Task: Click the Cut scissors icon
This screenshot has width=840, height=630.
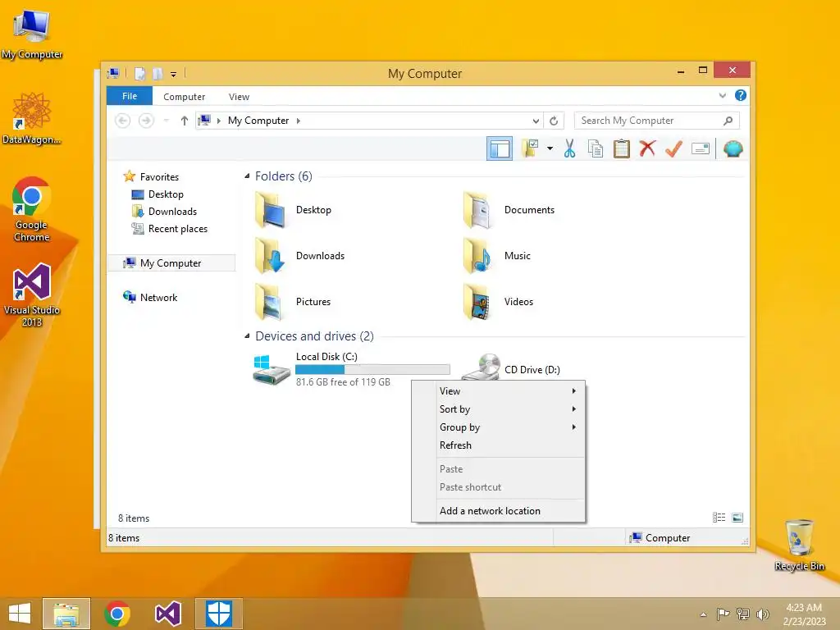Action: (569, 149)
